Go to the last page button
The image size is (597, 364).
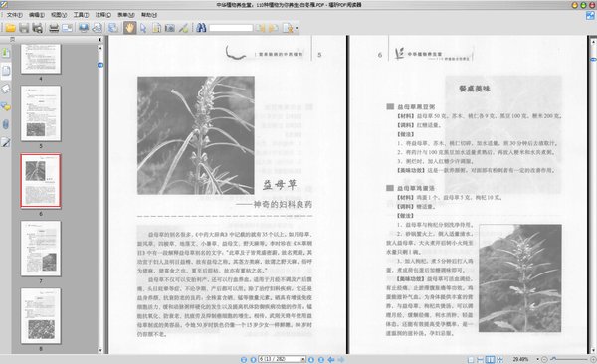321,359
